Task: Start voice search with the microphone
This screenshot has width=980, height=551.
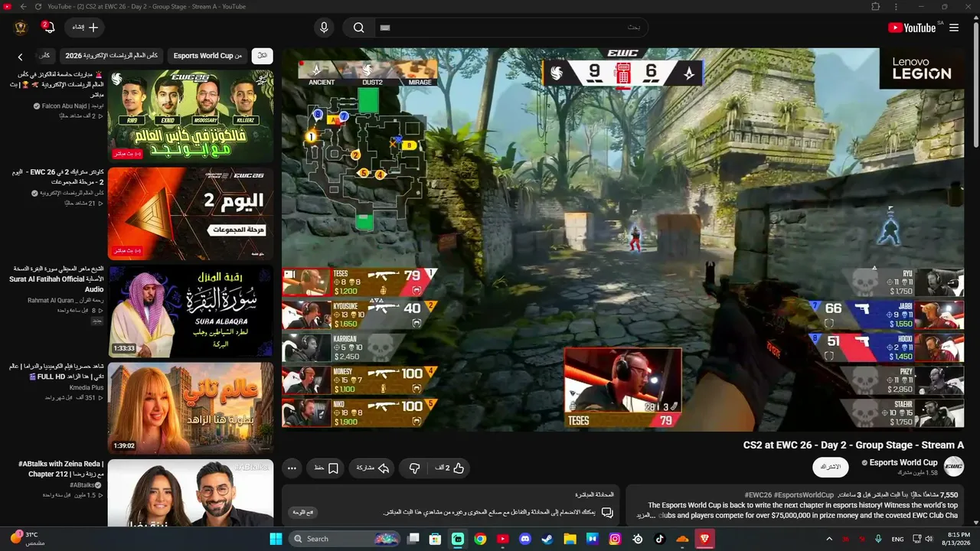Action: click(324, 28)
